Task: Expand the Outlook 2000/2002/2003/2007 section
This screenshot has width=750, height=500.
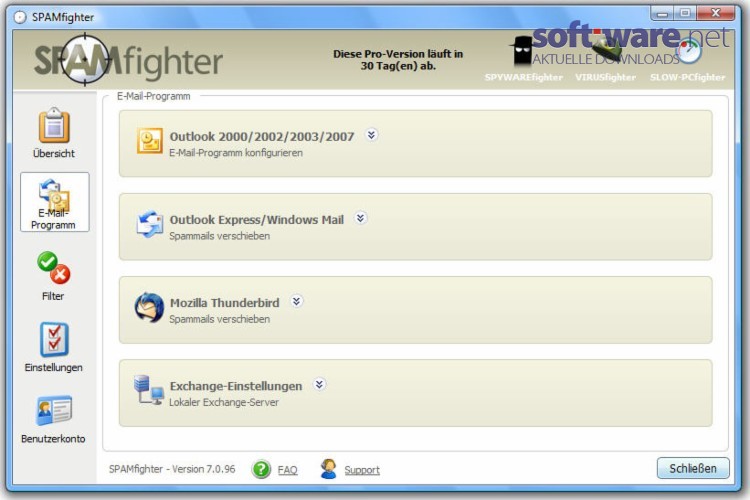Action: point(371,135)
